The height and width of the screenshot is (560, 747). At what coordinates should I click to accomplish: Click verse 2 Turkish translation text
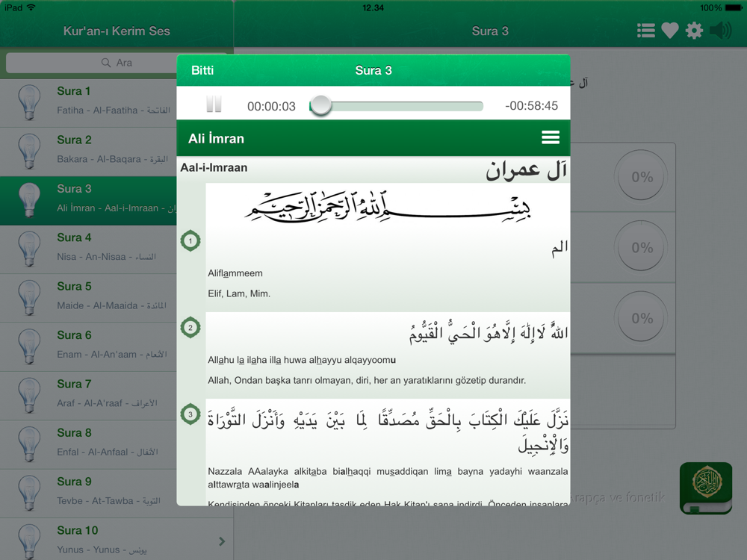click(367, 381)
